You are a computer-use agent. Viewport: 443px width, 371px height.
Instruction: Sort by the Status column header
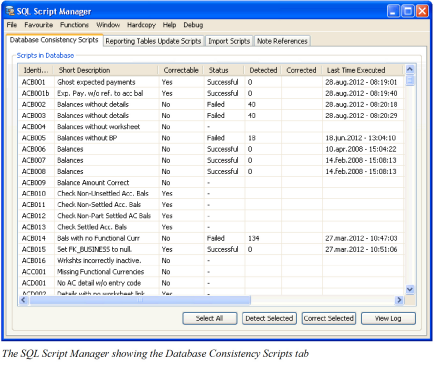[224, 70]
